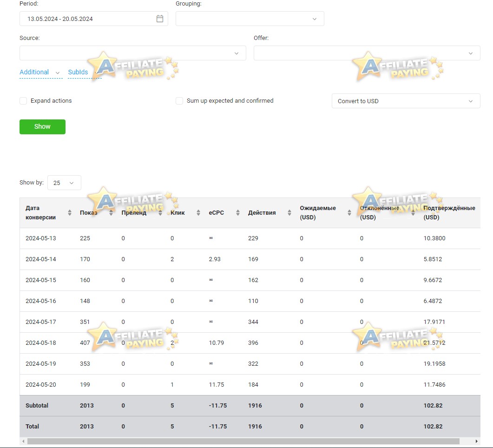Open the Source dropdown
The image size is (493, 448).
tap(133, 53)
